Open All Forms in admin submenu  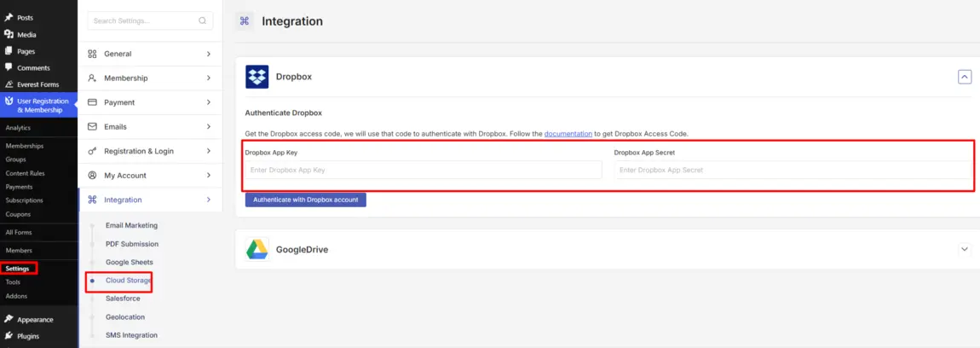[x=19, y=232]
